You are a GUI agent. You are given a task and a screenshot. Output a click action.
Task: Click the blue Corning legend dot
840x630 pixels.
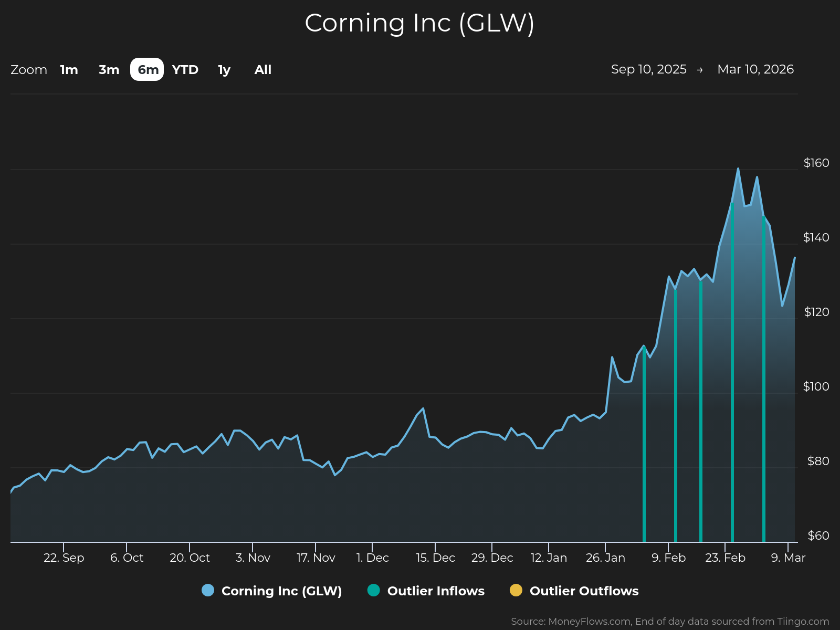click(208, 590)
